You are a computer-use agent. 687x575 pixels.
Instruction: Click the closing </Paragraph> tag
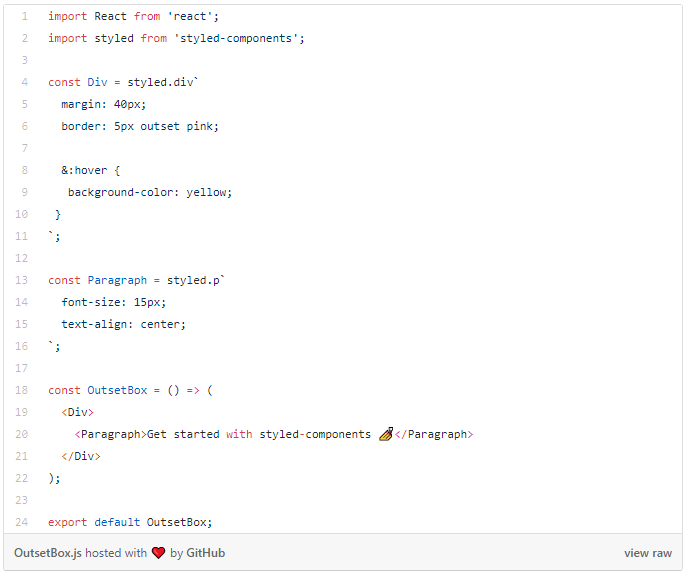[x=434, y=434]
